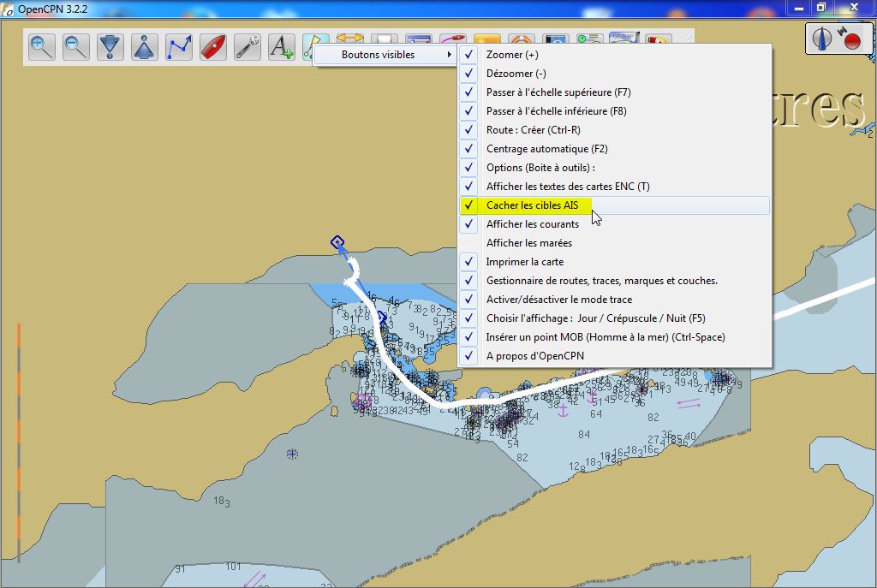Click the vertical orange-grey chart scale bar
Viewport: 877px width, 588px height.
coord(19,442)
